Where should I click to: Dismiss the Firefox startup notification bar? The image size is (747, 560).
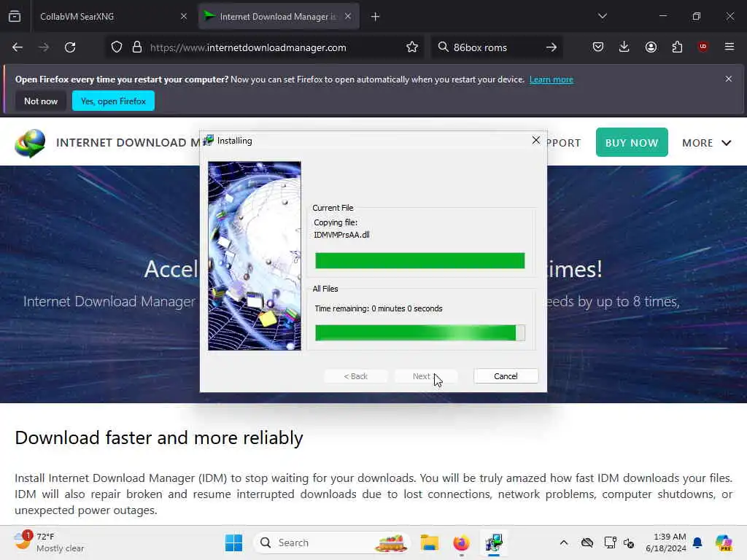(x=729, y=79)
